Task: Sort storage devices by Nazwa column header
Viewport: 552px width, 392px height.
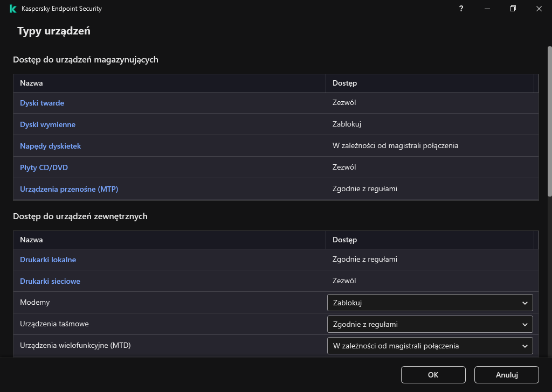Action: (x=31, y=83)
